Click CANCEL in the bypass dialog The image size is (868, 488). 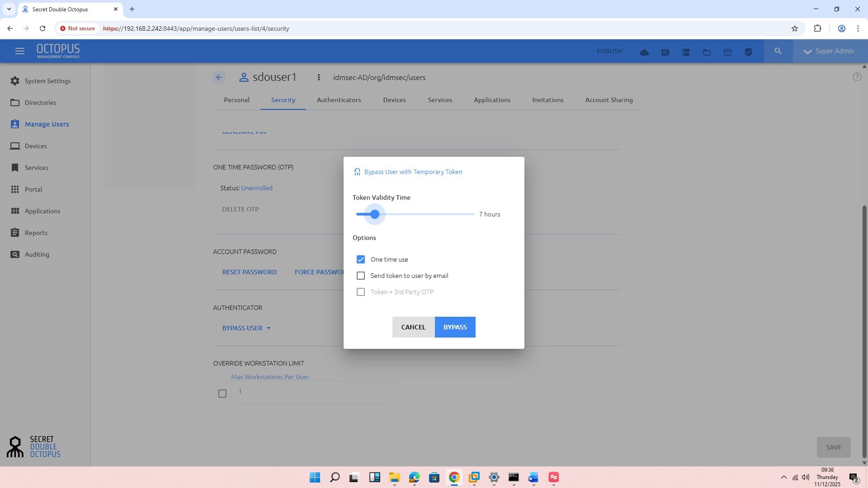413,327
